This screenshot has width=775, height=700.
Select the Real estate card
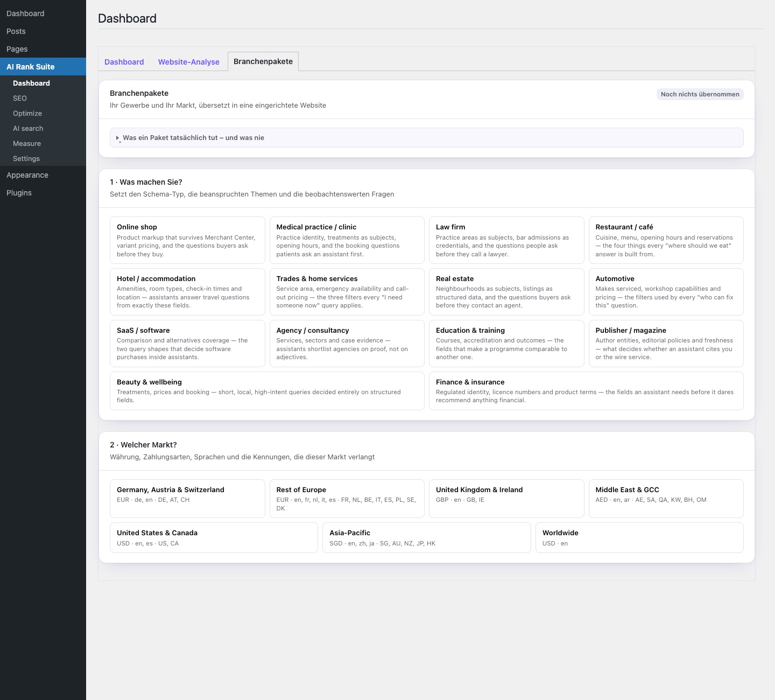point(506,292)
